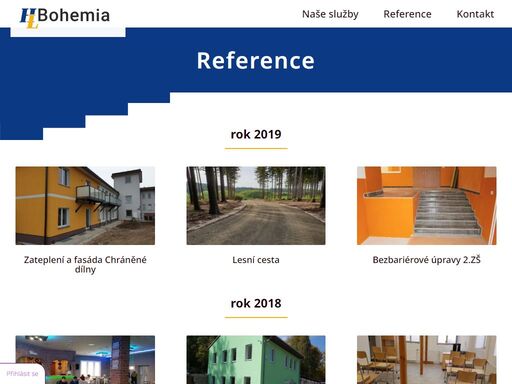The height and width of the screenshot is (384, 512).
Task: Open the green house photo under 2018
Action: (256, 360)
